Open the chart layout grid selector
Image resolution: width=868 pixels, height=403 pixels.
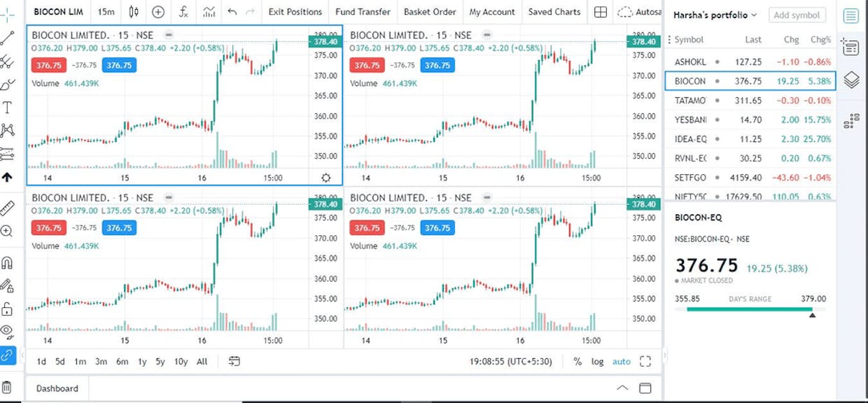click(601, 12)
